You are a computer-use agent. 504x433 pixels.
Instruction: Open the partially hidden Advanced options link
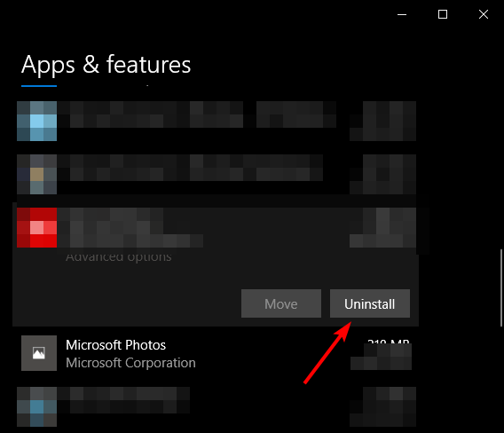[x=118, y=257]
